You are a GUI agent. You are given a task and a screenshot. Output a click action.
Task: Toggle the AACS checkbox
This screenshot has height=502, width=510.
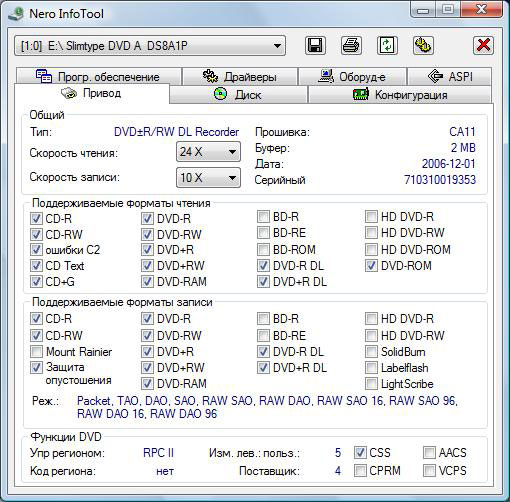pos(429,453)
